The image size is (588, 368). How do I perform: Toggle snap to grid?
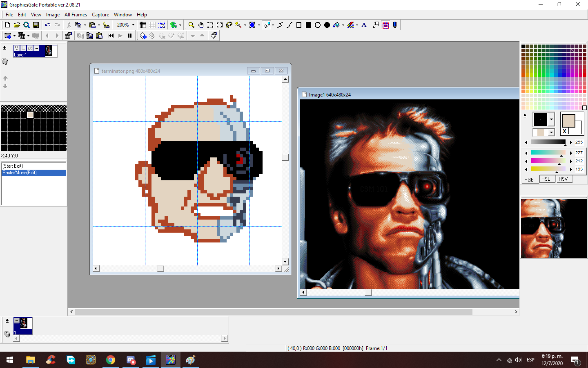coord(162,25)
